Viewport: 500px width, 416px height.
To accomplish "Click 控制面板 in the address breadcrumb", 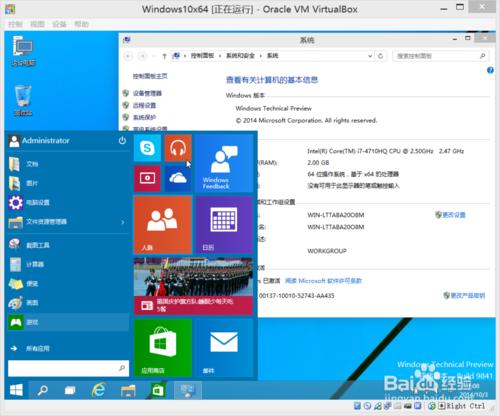I will (x=202, y=56).
